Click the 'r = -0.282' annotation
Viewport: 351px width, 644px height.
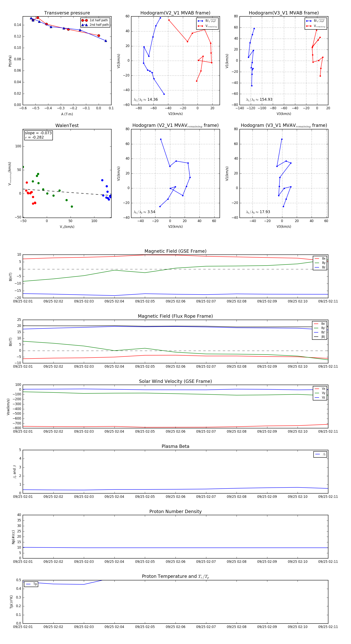(35, 137)
